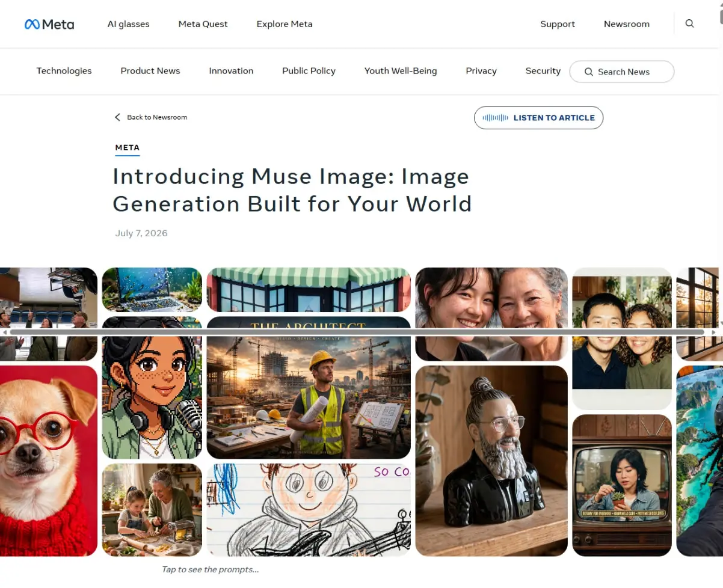This screenshot has width=723, height=588.
Task: Open AI glasses menu
Action: [129, 24]
